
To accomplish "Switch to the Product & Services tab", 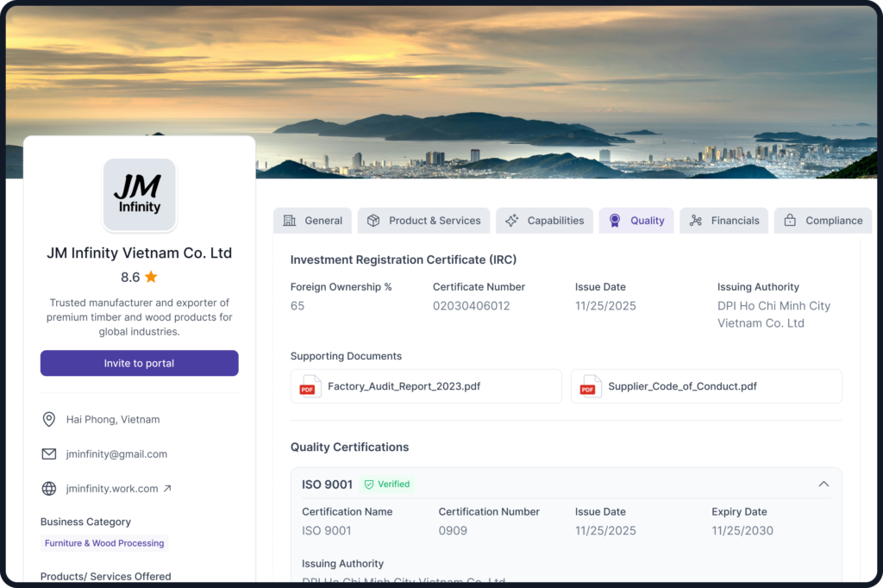I will click(423, 221).
